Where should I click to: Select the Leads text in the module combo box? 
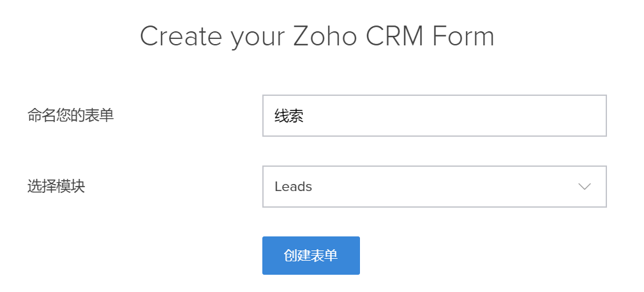293,187
